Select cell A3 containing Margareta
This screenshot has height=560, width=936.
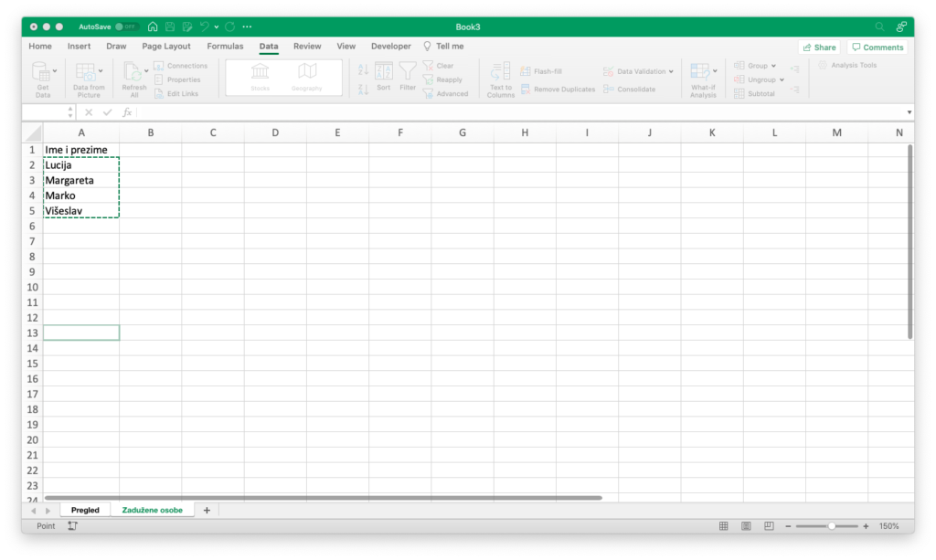coord(80,180)
